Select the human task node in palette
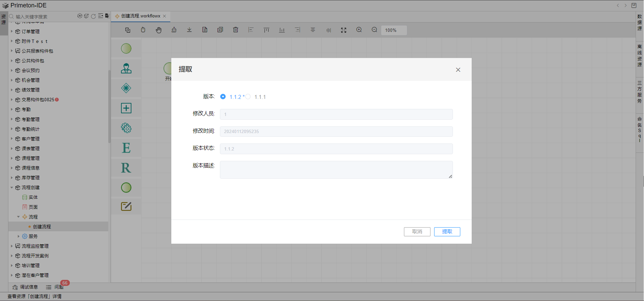 (x=126, y=68)
